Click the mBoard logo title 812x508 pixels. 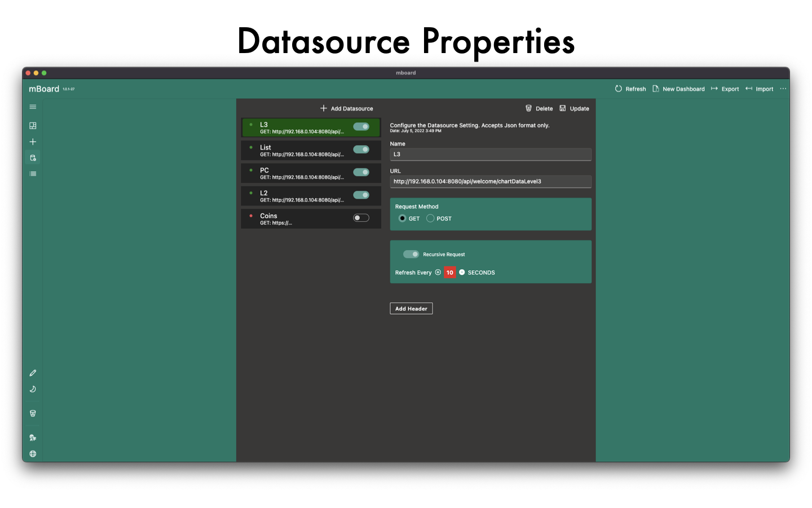tap(44, 89)
